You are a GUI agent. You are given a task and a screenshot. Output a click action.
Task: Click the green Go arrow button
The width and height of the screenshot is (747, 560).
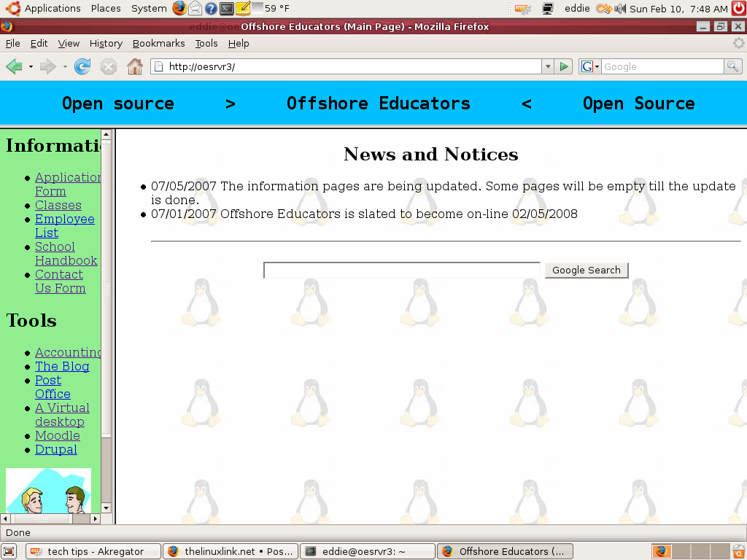coord(564,66)
